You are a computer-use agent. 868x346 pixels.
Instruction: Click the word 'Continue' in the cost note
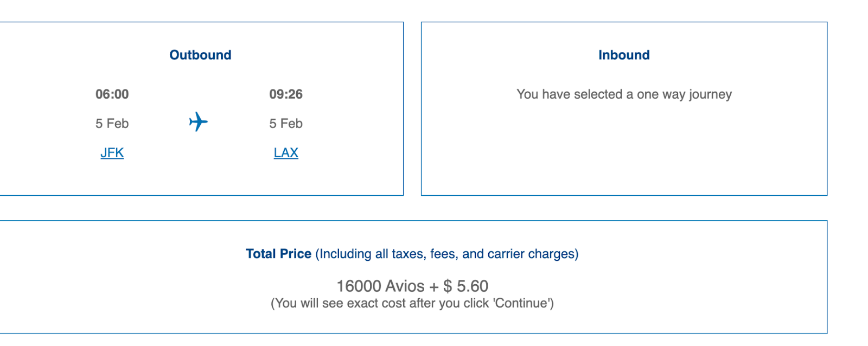[x=521, y=303]
